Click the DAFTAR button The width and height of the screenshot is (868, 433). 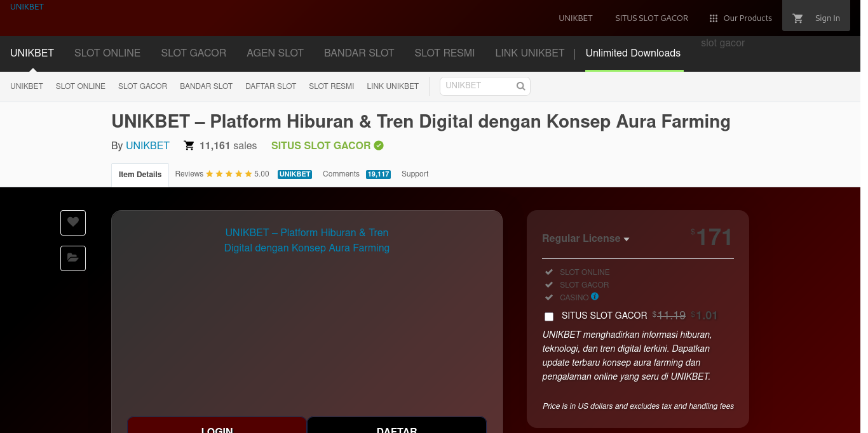pos(397,428)
